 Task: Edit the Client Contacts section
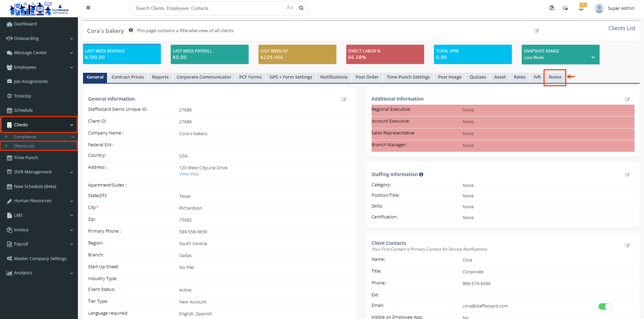pyautogui.click(x=627, y=245)
